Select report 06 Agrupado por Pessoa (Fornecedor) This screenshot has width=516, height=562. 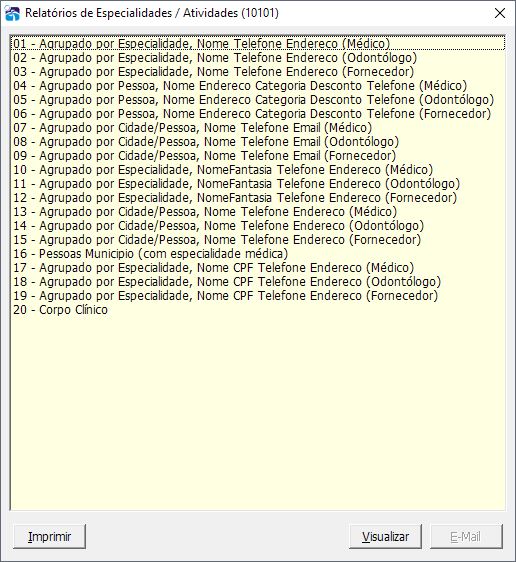(258, 113)
